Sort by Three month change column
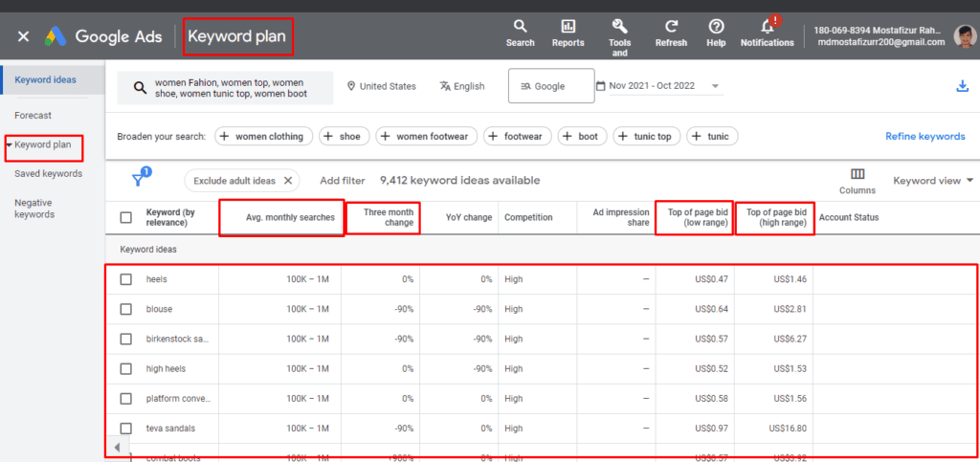This screenshot has height=462, width=980. click(389, 217)
